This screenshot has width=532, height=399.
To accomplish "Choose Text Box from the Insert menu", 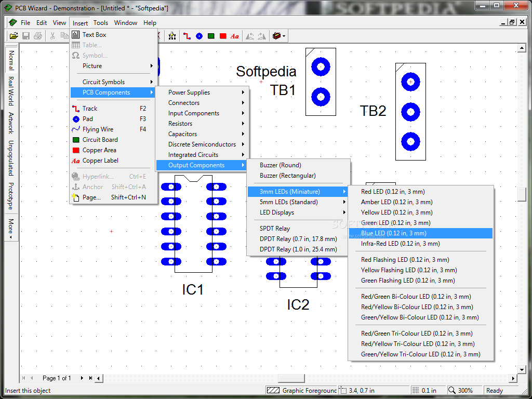I will [113, 35].
